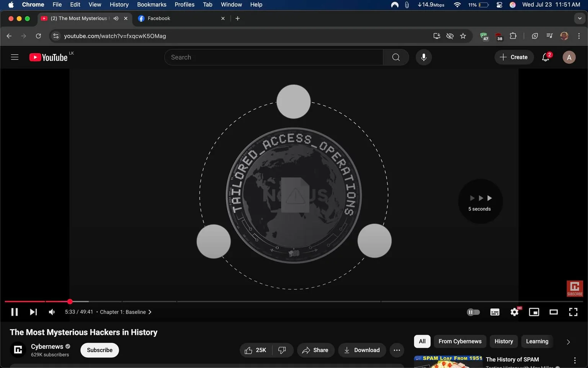This screenshot has height=368, width=588.
Task: Install app icon in address bar
Action: point(437,36)
